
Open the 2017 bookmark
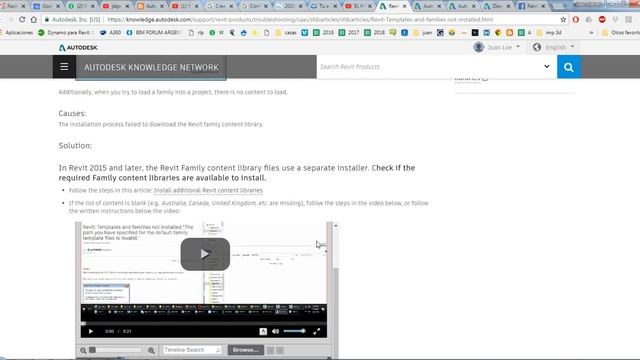point(349,32)
